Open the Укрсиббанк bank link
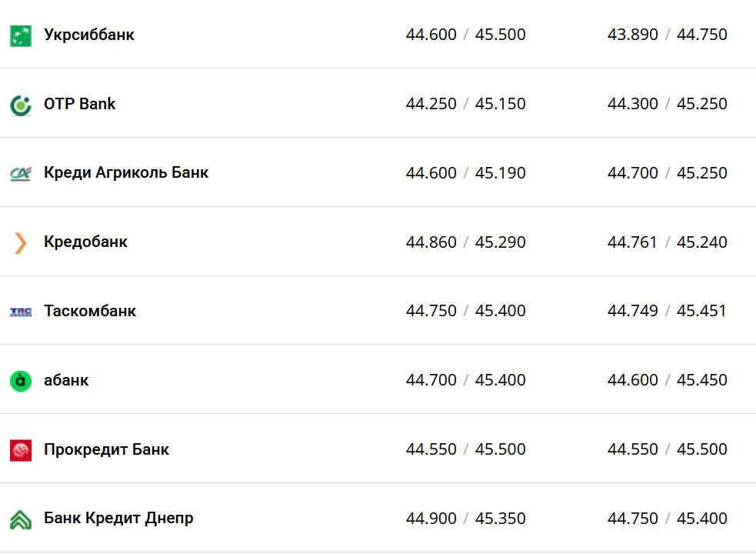The width and height of the screenshot is (756, 554). pyautogui.click(x=89, y=35)
